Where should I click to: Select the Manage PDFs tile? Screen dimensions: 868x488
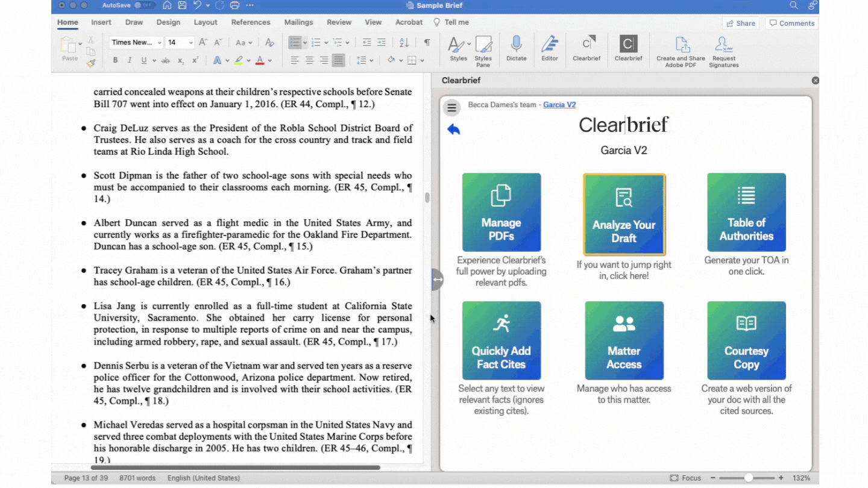(x=502, y=213)
